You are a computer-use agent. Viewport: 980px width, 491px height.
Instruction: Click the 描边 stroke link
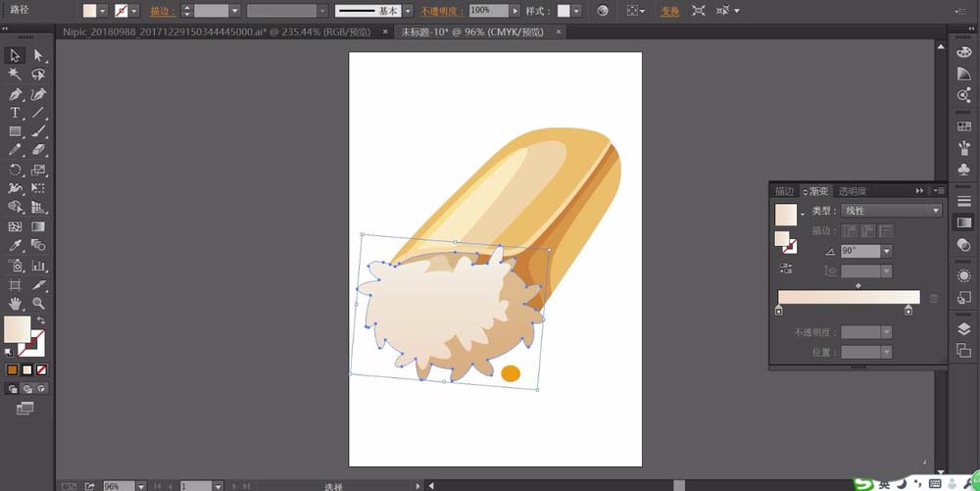click(163, 11)
